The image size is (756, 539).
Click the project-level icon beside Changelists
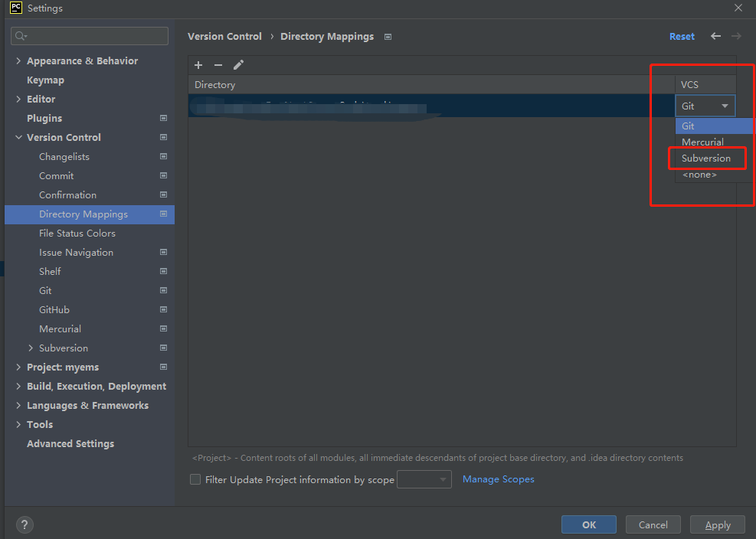point(163,157)
